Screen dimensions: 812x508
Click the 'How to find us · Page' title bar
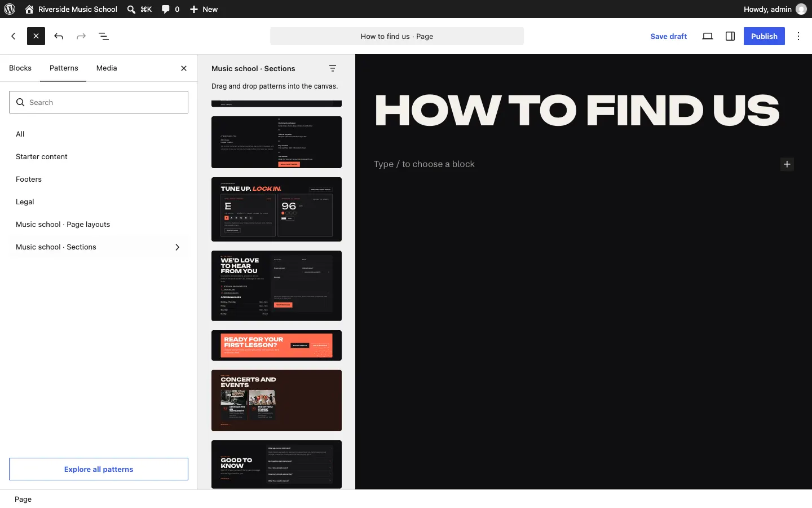point(397,36)
